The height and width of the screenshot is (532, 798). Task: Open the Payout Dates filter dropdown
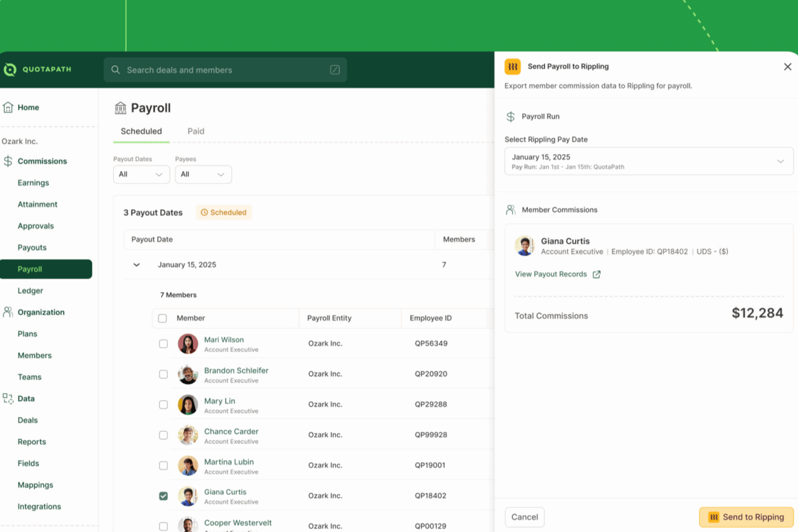pos(141,175)
